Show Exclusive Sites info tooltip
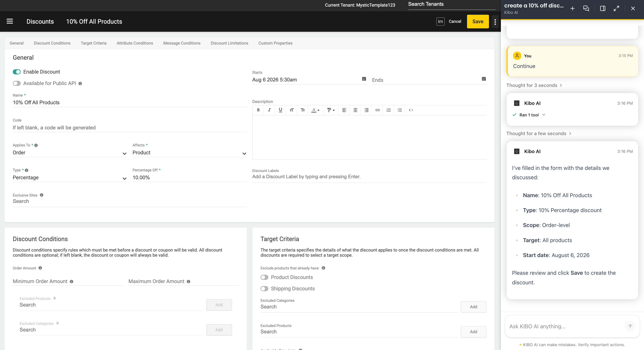 pyautogui.click(x=42, y=195)
